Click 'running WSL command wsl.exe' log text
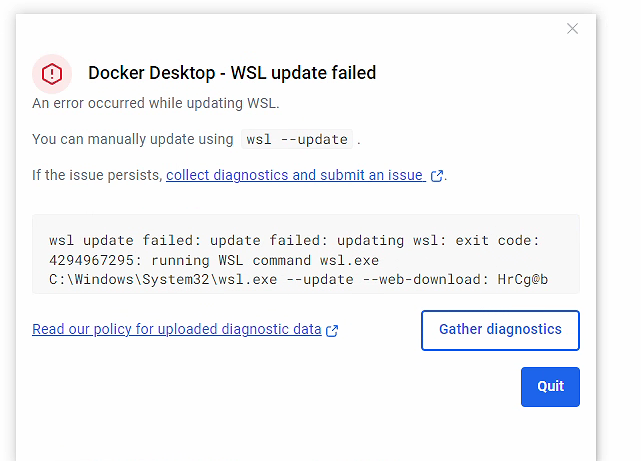641x461 pixels. (265, 260)
